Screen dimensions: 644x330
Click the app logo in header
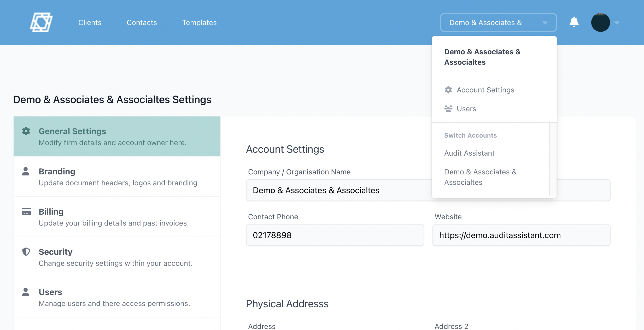point(41,22)
